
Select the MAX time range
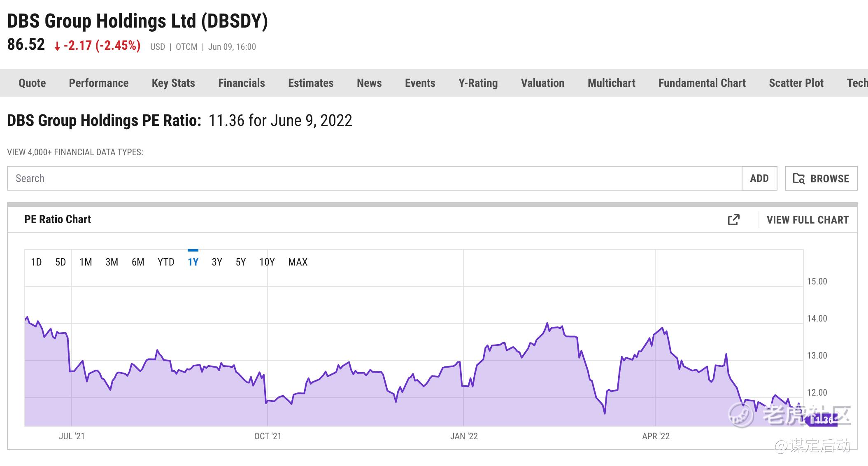point(298,262)
